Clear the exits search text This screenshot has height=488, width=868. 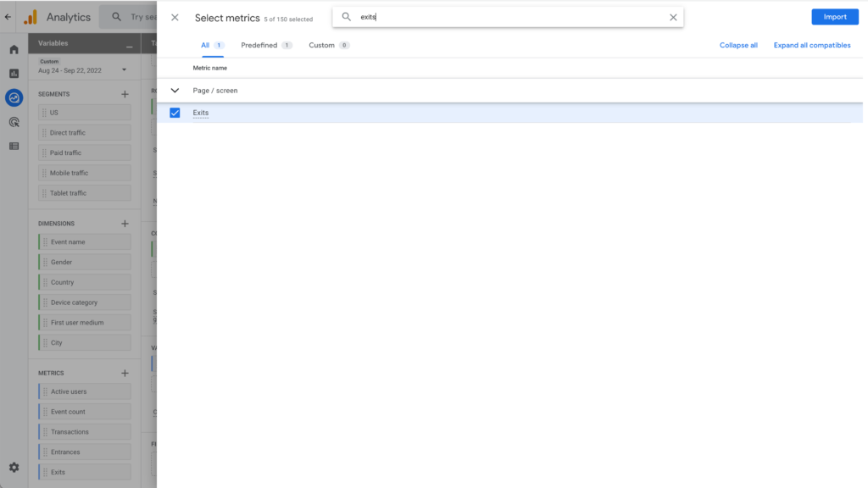(673, 17)
